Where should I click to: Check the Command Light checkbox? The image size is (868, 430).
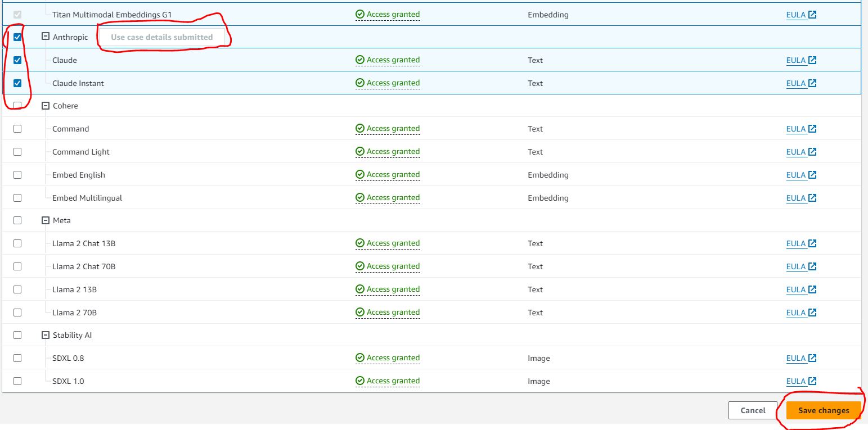point(17,152)
